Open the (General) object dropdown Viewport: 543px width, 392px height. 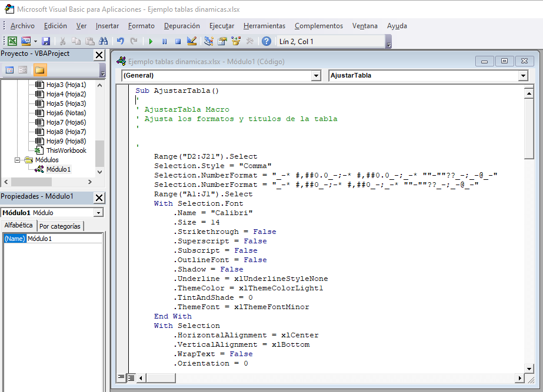coord(316,76)
